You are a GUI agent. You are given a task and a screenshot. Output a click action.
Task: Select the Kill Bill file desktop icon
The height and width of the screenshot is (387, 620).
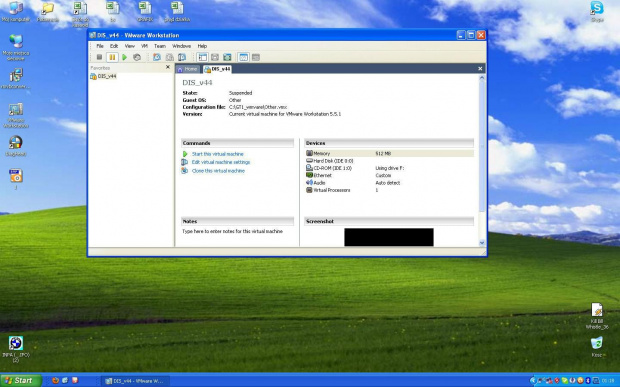point(597,316)
